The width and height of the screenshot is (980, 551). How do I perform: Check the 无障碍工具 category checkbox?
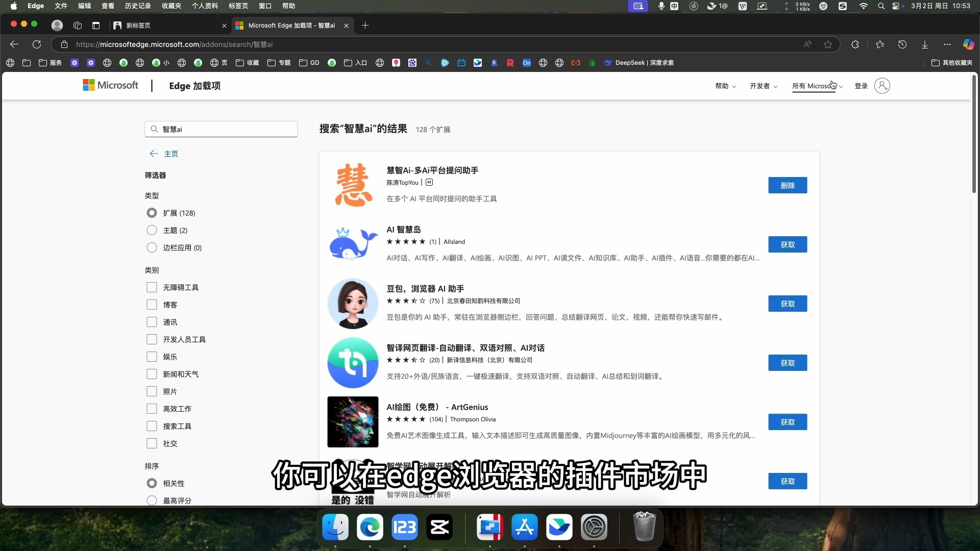point(152,287)
